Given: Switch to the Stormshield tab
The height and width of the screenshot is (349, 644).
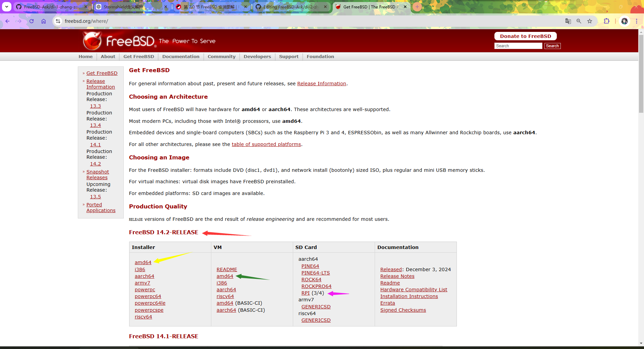Looking at the screenshot, I should [131, 7].
